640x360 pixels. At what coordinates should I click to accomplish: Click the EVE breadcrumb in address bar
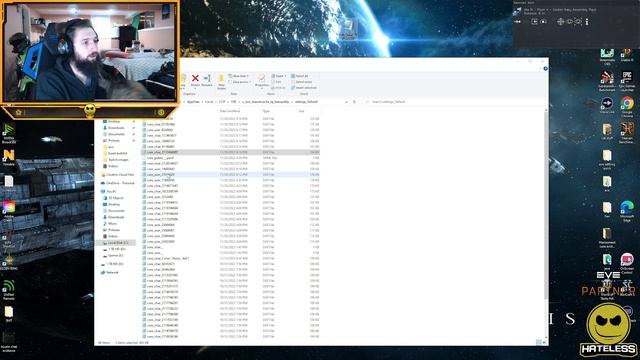[x=233, y=102]
